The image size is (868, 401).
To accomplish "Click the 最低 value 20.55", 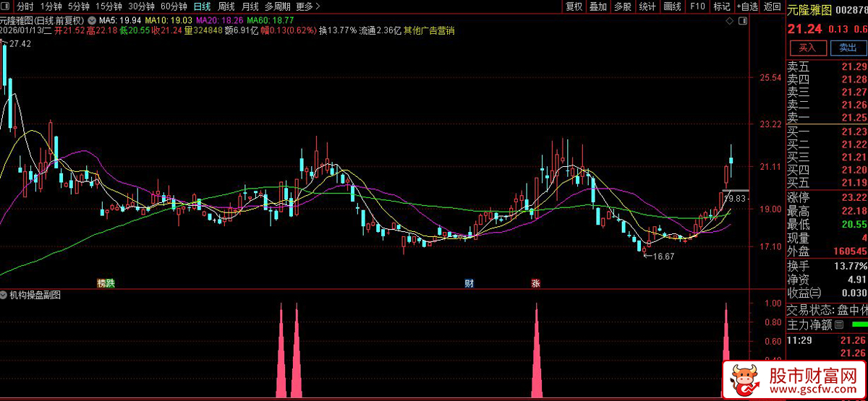I will click(853, 225).
